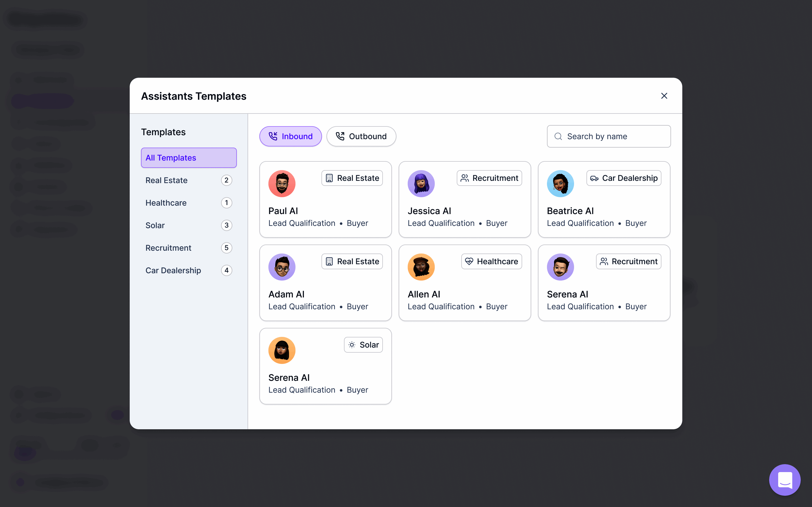Click Jessica AI's purple-haired avatar
This screenshot has width=812, height=507.
pos(421,183)
